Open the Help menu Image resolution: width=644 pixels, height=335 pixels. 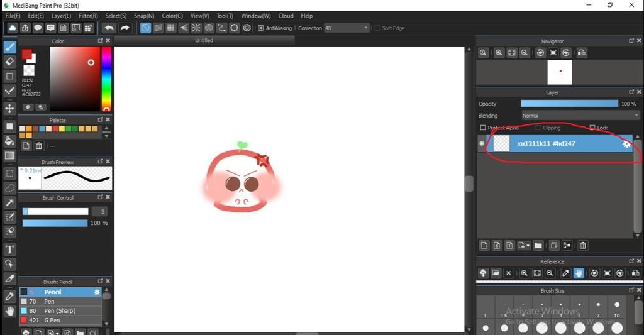[307, 16]
